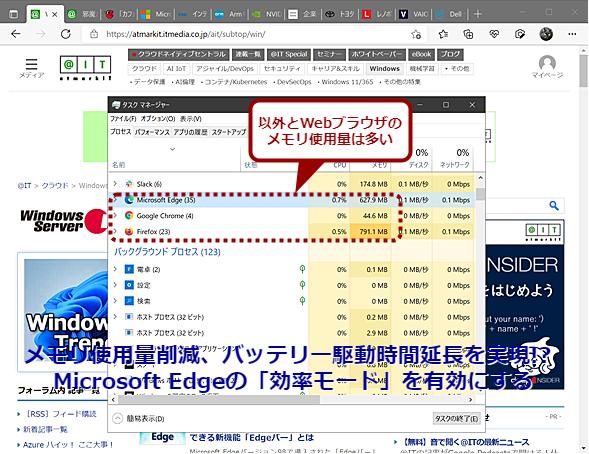Close the current browser tab
The image size is (589, 454).
54,15
